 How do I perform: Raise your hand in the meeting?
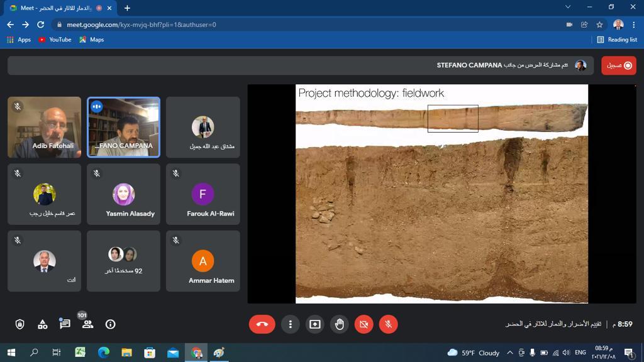tap(340, 324)
